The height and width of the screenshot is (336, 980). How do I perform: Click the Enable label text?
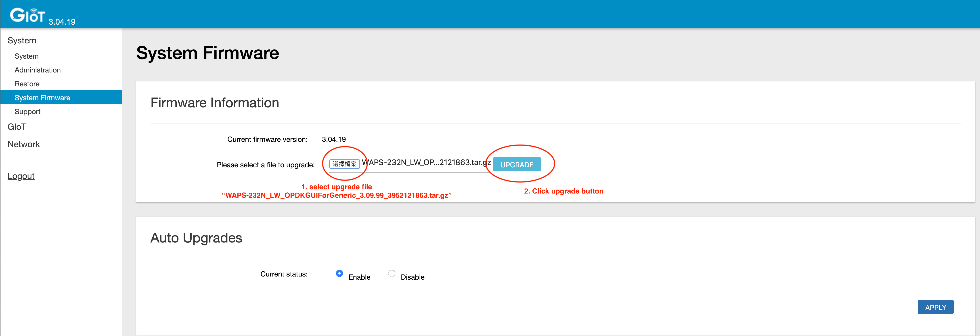(x=359, y=277)
